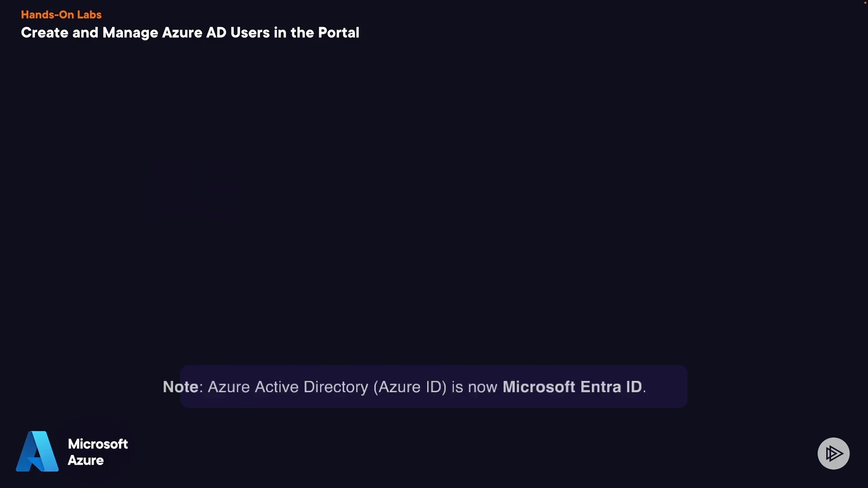The width and height of the screenshot is (868, 488).
Task: Click the tiny orange dot in the corner
Action: tap(865, 3)
